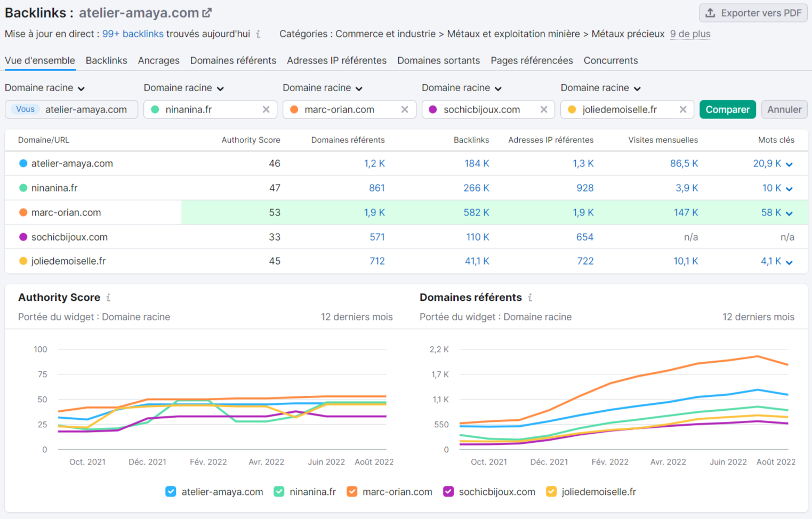Click ninanina.fr domain input field
Viewport: 812px width, 519px height.
(211, 109)
